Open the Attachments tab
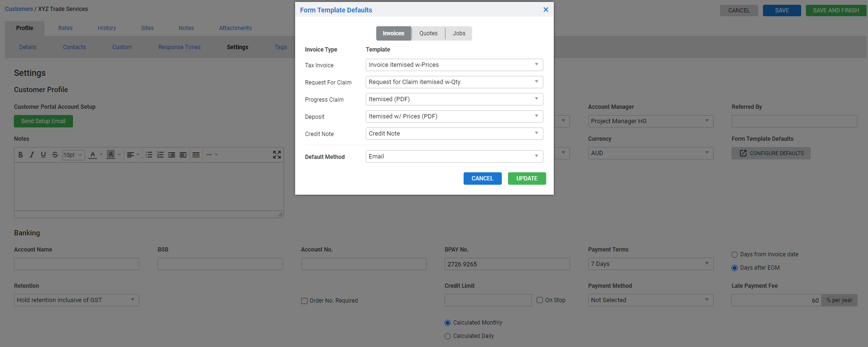868x347 pixels. pos(235,28)
